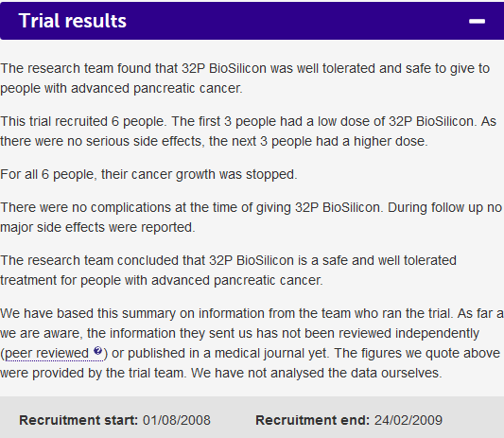This screenshot has height=438, width=504.
Task: Click the Recruitment start label
Action: pyautogui.click(x=78, y=420)
